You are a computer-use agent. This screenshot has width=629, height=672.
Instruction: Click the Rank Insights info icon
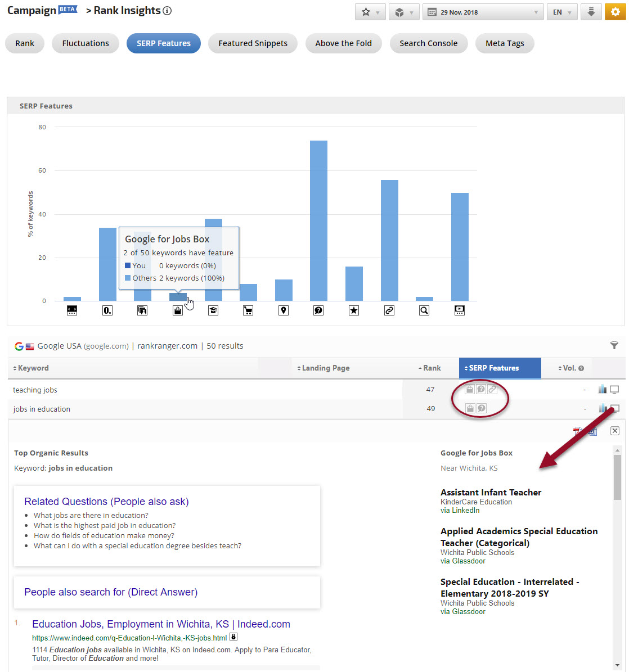[x=167, y=11]
